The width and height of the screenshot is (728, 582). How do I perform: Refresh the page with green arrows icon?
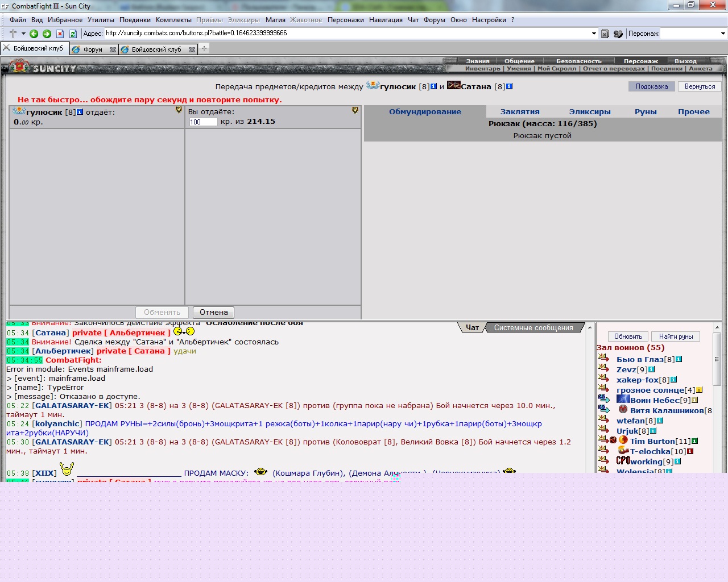point(73,34)
